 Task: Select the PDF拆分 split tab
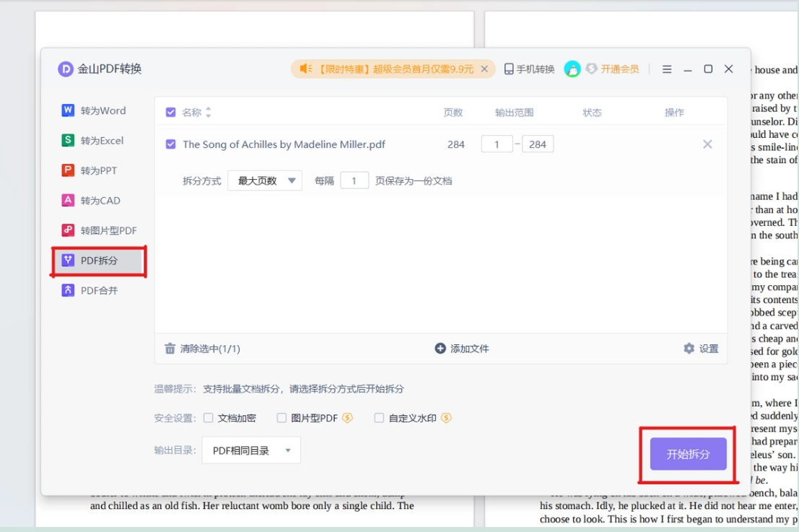(99, 261)
